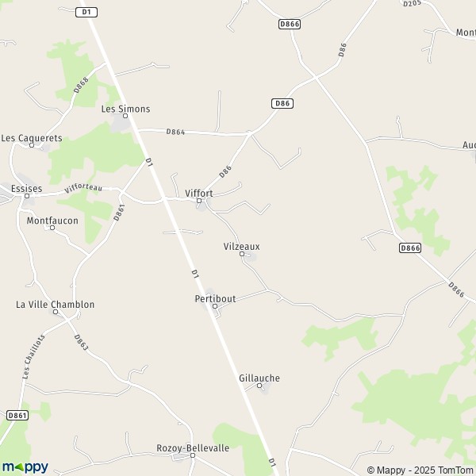
Task: Click the D864 road label
Action: click(176, 132)
